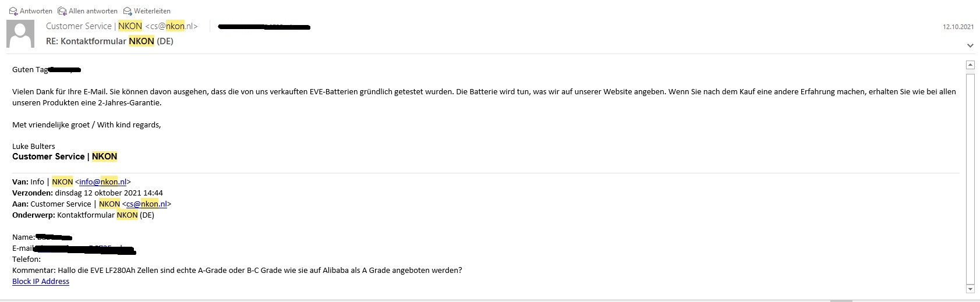Follow the Block IP Address link
This screenshot has width=980, height=302.
coord(41,281)
